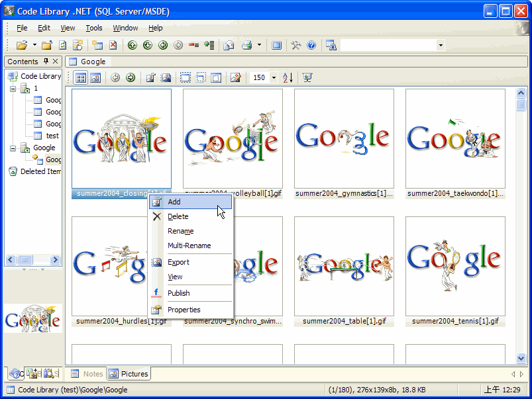Image resolution: width=532 pixels, height=399 pixels.
Task: Click the down arrow of the thumbnails scrollbar
Action: click(x=521, y=357)
